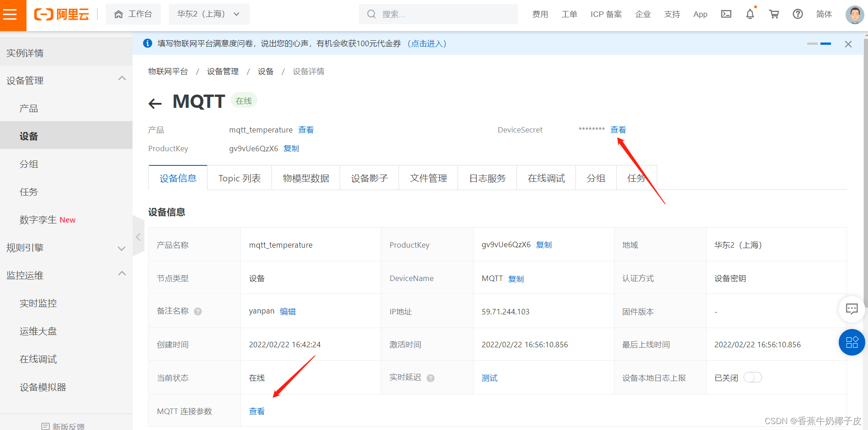Open 实时监控 in sidebar
This screenshot has width=868, height=430.
[66, 303]
